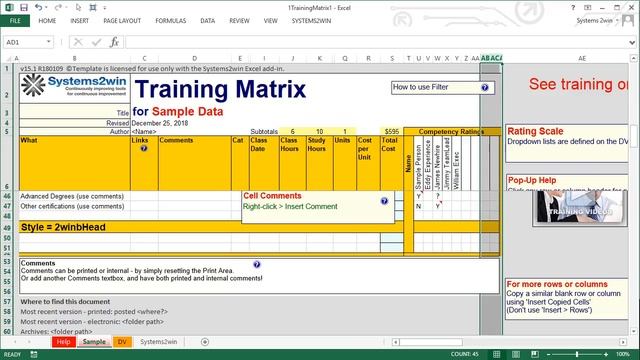
Task: Click the 'Advanced Degrees (use comments)' cell
Action: pyautogui.click(x=75, y=196)
